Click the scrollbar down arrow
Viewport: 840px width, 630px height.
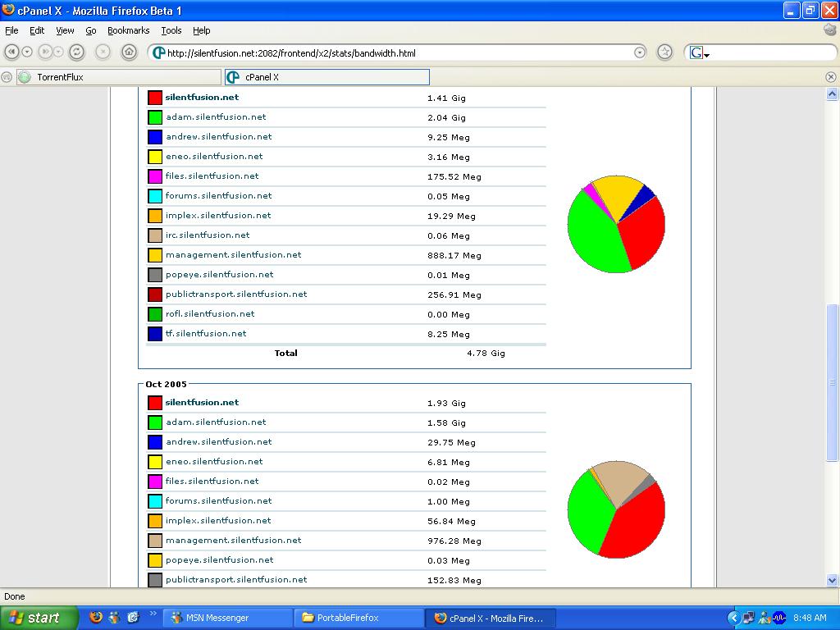tap(832, 580)
